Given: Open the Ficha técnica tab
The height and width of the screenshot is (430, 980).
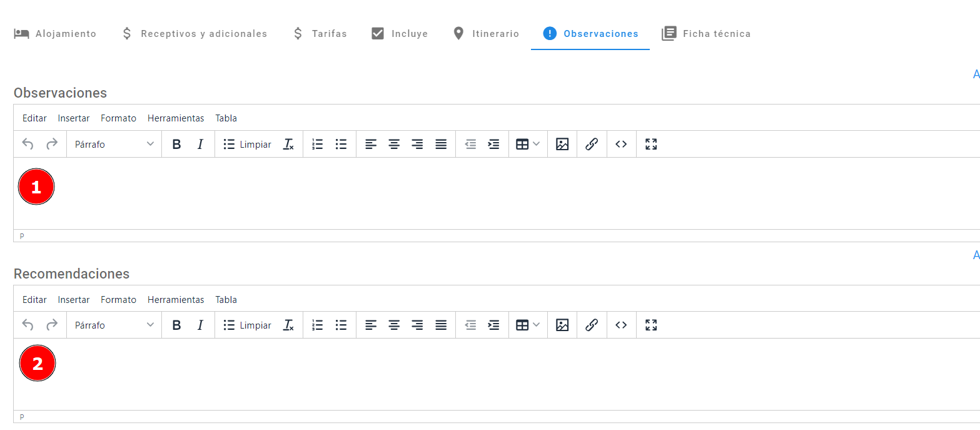Looking at the screenshot, I should pos(706,34).
